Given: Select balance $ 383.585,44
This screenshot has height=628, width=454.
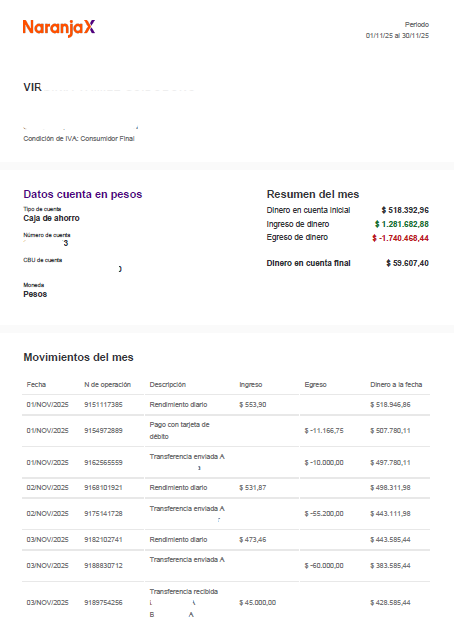Looking at the screenshot, I should tap(390, 566).
